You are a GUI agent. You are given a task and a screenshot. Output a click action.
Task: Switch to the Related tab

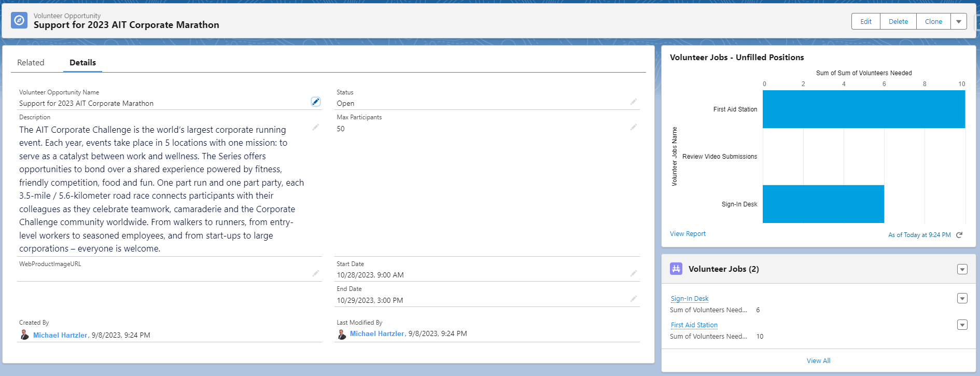(x=31, y=63)
